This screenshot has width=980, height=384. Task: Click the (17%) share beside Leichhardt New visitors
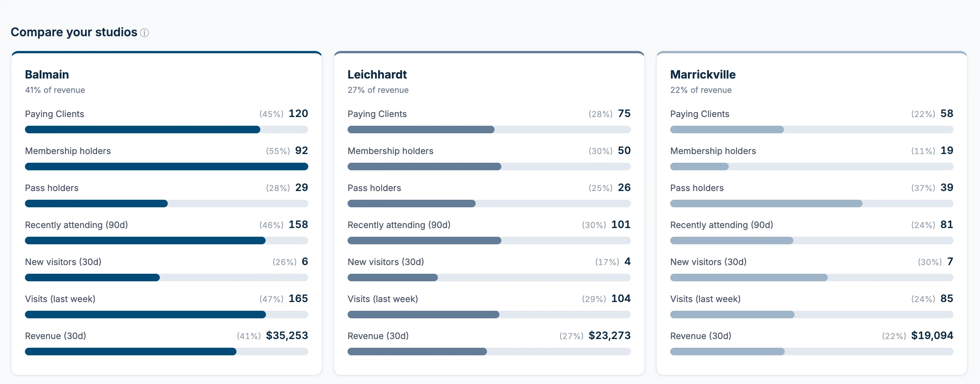click(607, 262)
